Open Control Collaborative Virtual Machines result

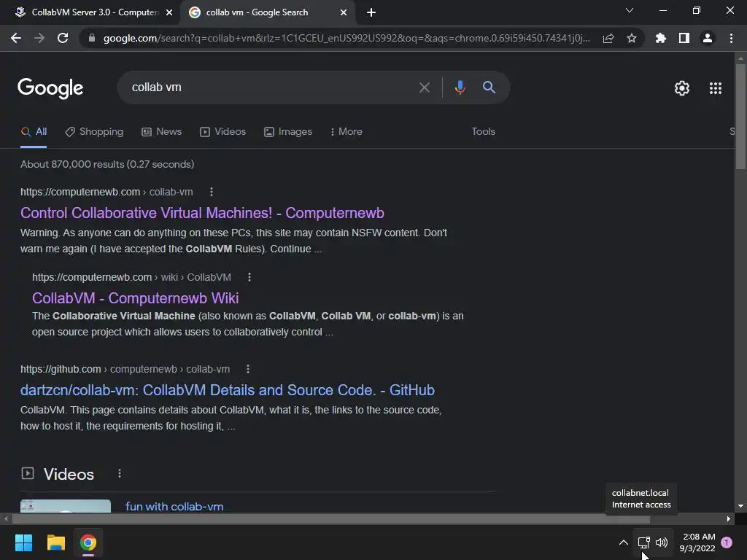point(202,213)
